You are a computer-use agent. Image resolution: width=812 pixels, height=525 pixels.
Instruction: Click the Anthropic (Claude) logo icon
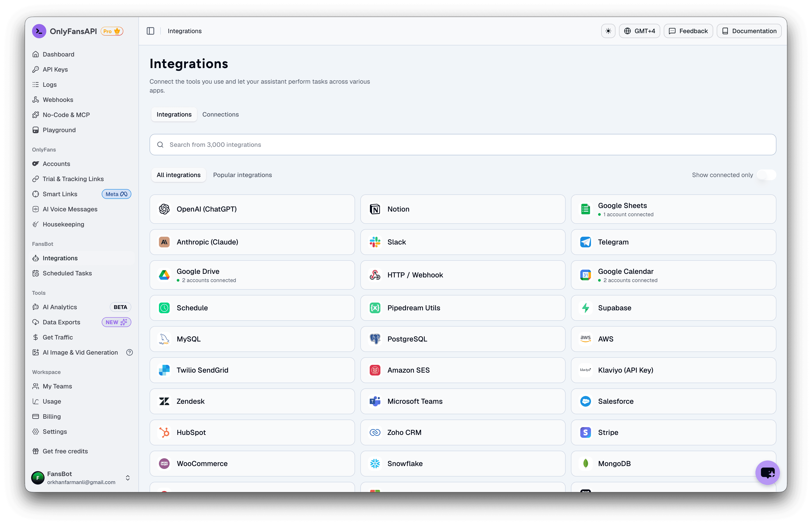[164, 242]
